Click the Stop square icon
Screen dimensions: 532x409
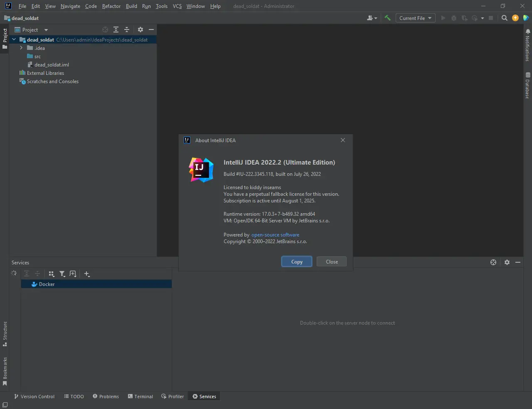491,18
